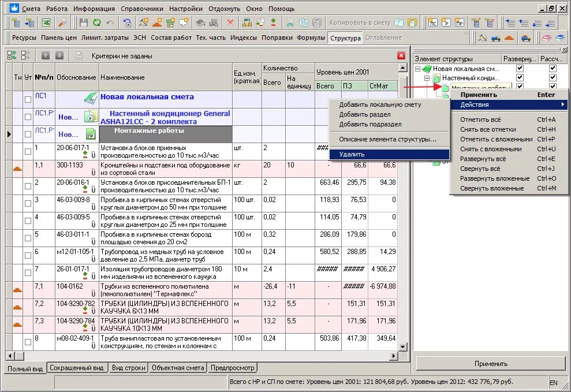Image resolution: width=571 pixels, height=392 pixels.
Task: Open the Настройки menu
Action: tap(186, 9)
